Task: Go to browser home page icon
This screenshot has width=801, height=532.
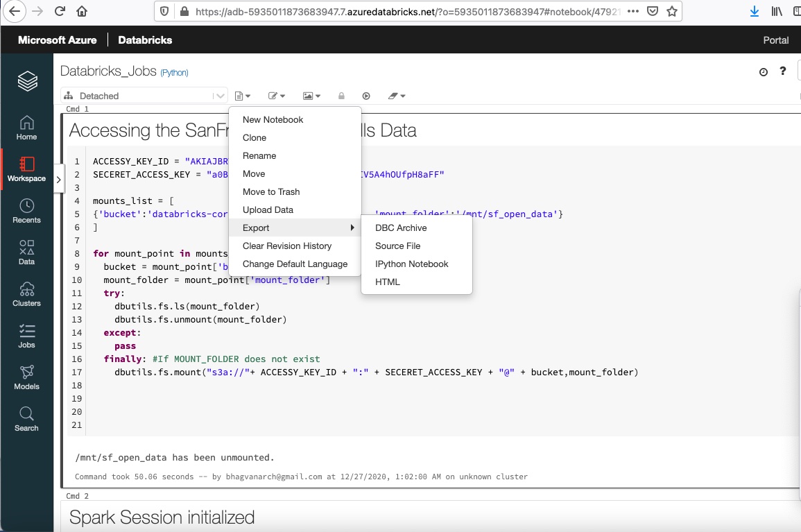Action: point(82,11)
